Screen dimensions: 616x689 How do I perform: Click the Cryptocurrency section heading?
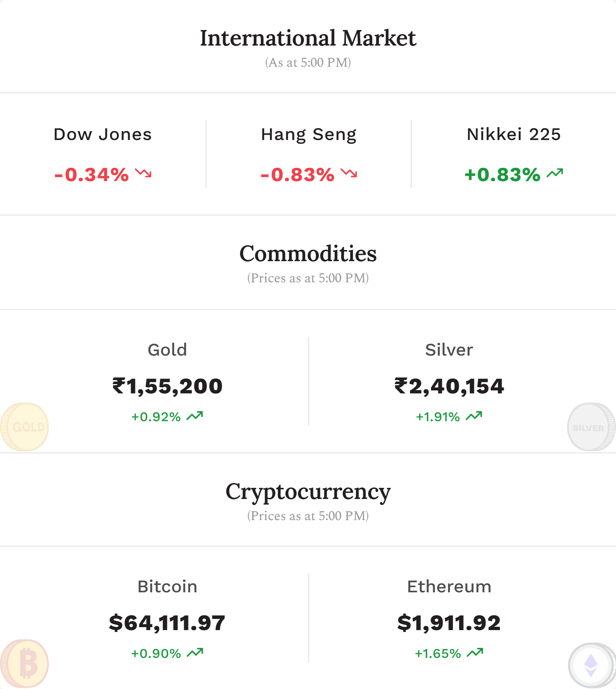(x=308, y=492)
